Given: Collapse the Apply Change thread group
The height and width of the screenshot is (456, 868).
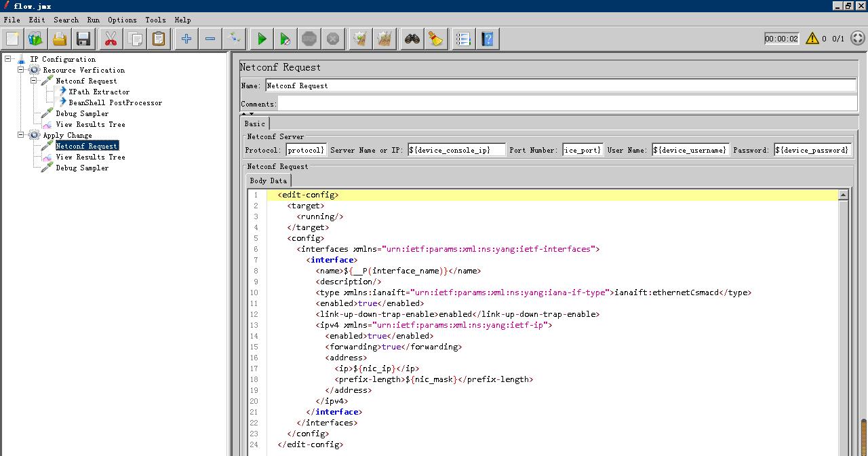Looking at the screenshot, I should coord(21,135).
